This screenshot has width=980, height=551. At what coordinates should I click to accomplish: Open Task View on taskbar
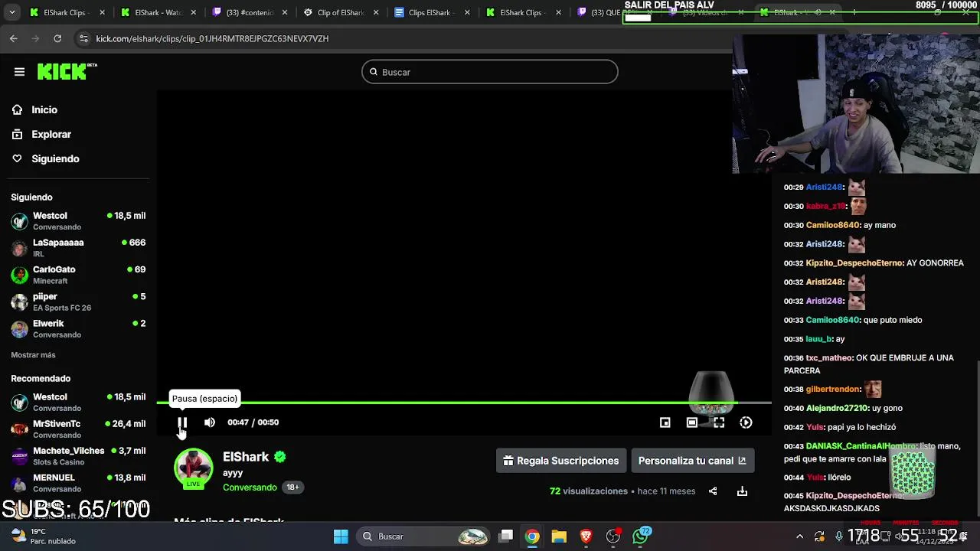506,536
